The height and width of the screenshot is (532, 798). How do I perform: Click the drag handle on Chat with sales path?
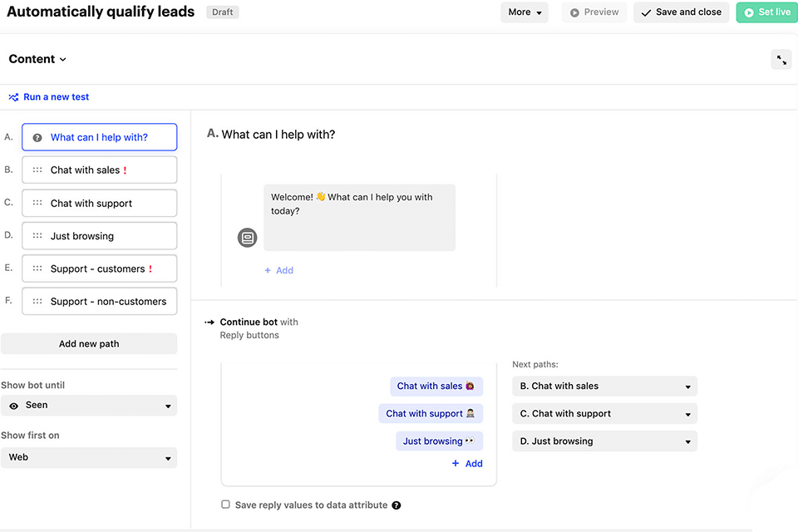coord(37,170)
